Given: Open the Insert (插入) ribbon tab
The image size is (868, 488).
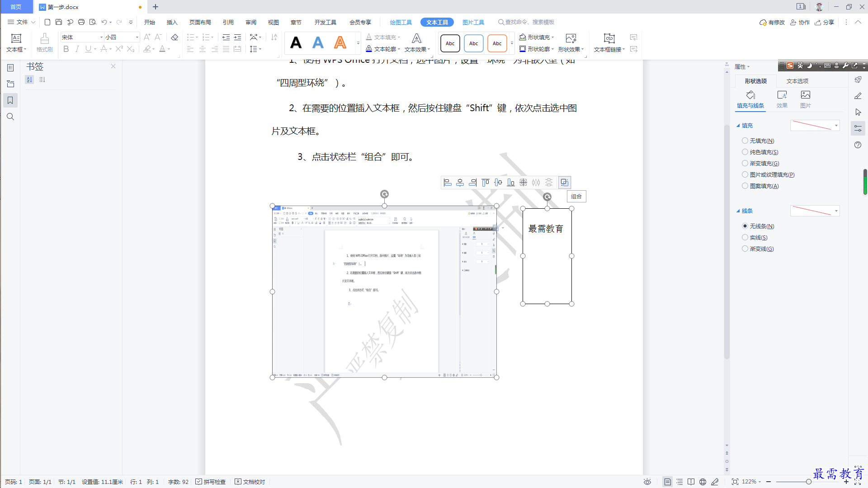Looking at the screenshot, I should [x=172, y=22].
